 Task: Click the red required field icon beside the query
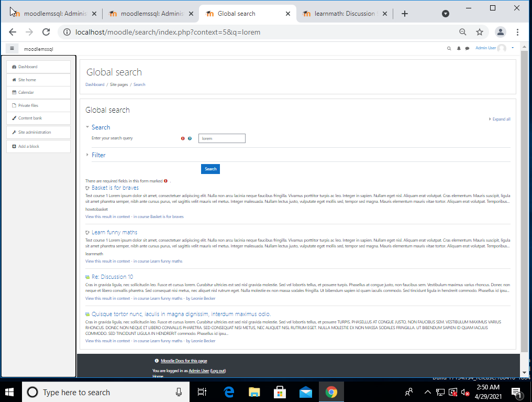pyautogui.click(x=183, y=138)
